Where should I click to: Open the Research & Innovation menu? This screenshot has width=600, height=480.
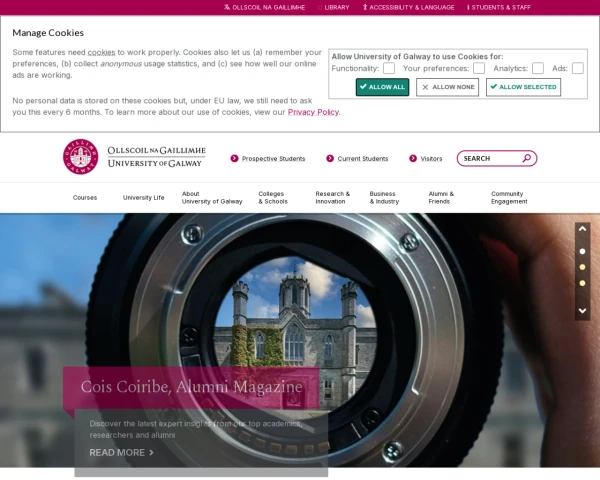tap(333, 198)
